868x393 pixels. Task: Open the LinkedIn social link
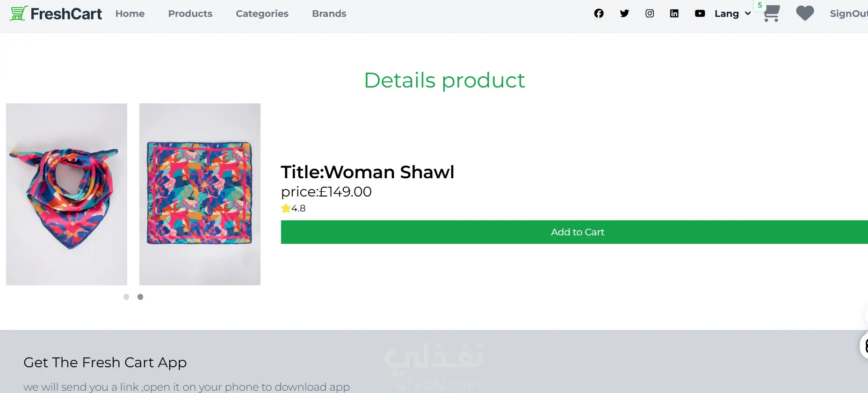[x=674, y=14]
